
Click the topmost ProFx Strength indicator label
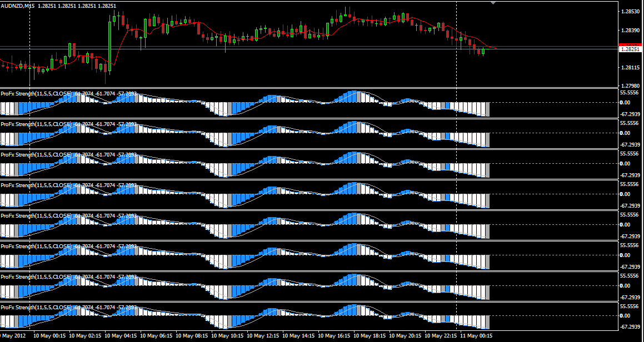(x=68, y=94)
